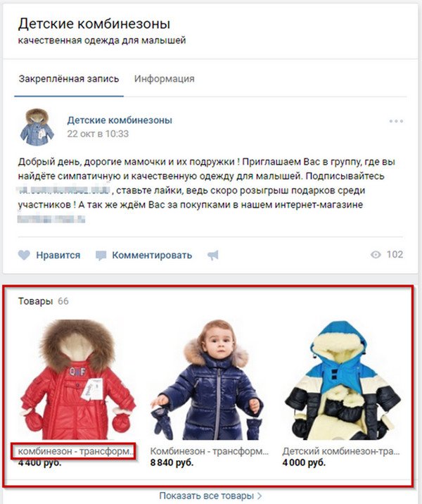
Task: Click the megaphone share icon
Action: click(213, 256)
